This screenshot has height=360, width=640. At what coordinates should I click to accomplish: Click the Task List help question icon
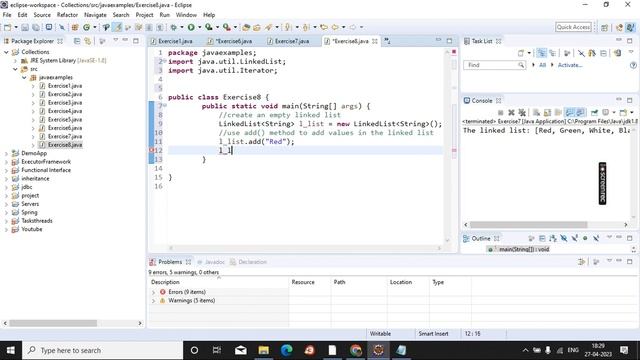[x=633, y=65]
